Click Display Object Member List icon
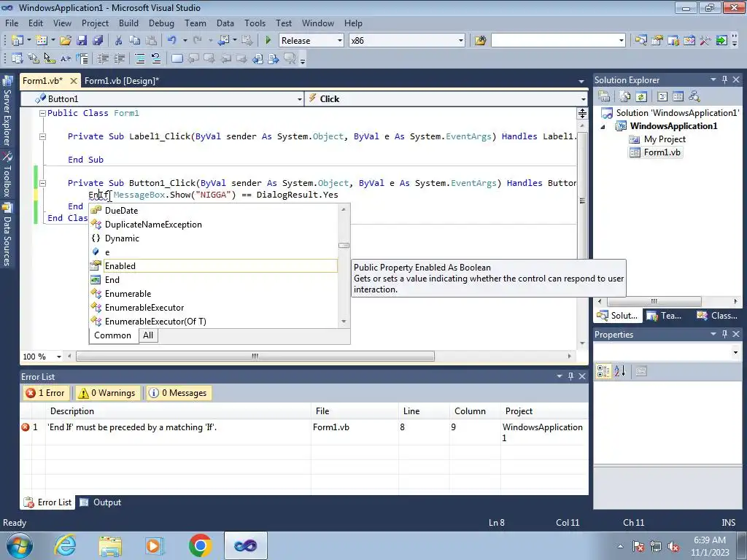 click(18, 58)
